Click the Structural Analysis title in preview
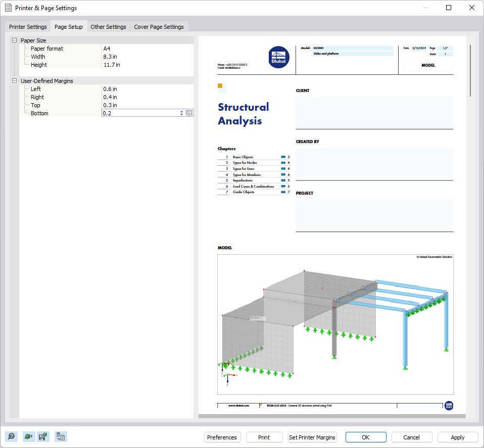The image size is (484, 448). [x=244, y=114]
